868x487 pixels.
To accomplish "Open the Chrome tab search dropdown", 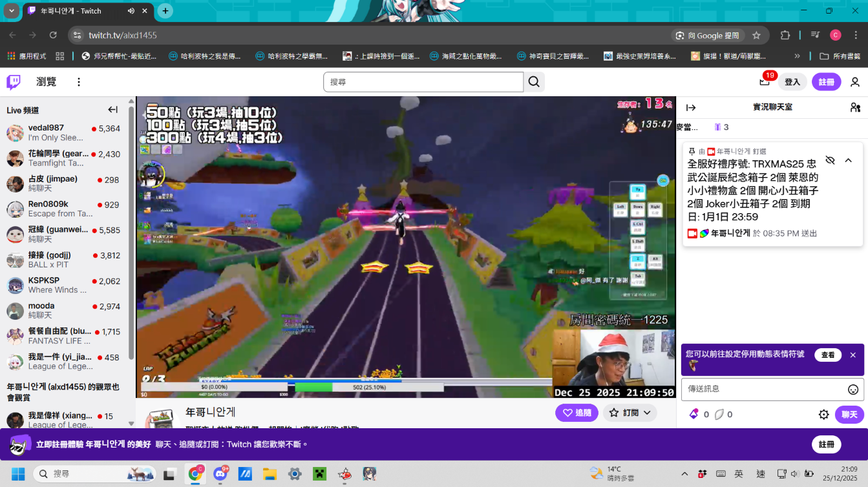I will pyautogui.click(x=12, y=11).
